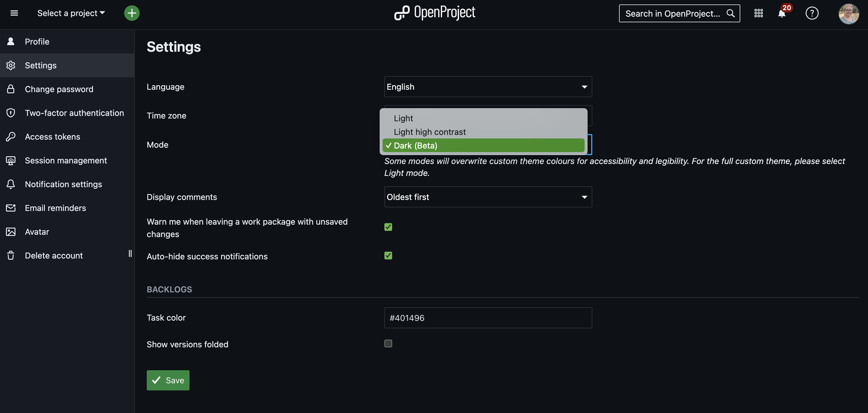Open the apps grid module menu
Screen dimensions: 868x413
pyautogui.click(x=758, y=13)
